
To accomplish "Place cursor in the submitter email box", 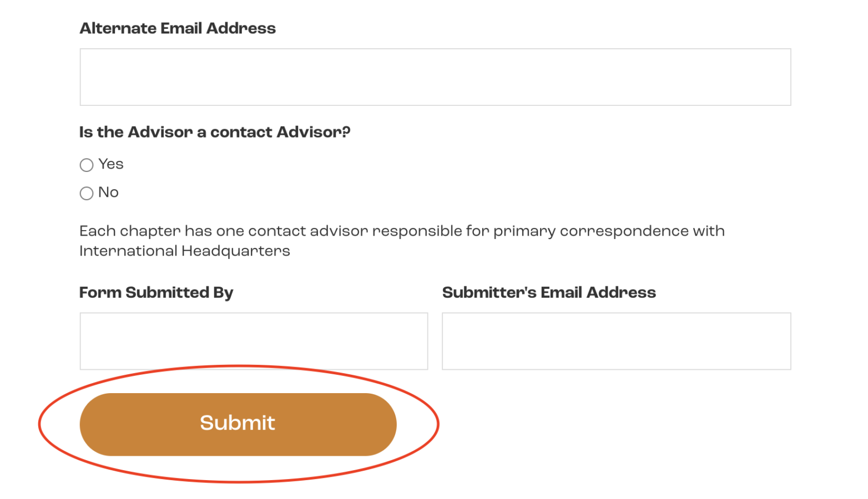I will (x=617, y=341).
